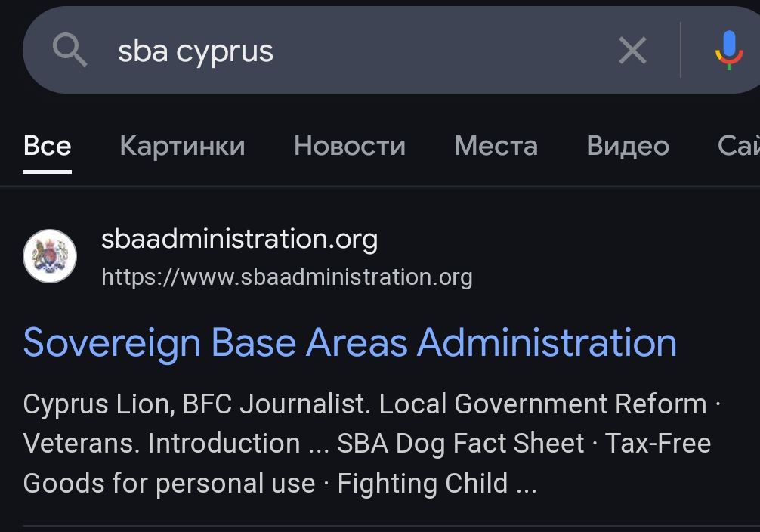Image resolution: width=760 pixels, height=532 pixels.
Task: Click the sbaadministration.org site name
Action: 239,240
